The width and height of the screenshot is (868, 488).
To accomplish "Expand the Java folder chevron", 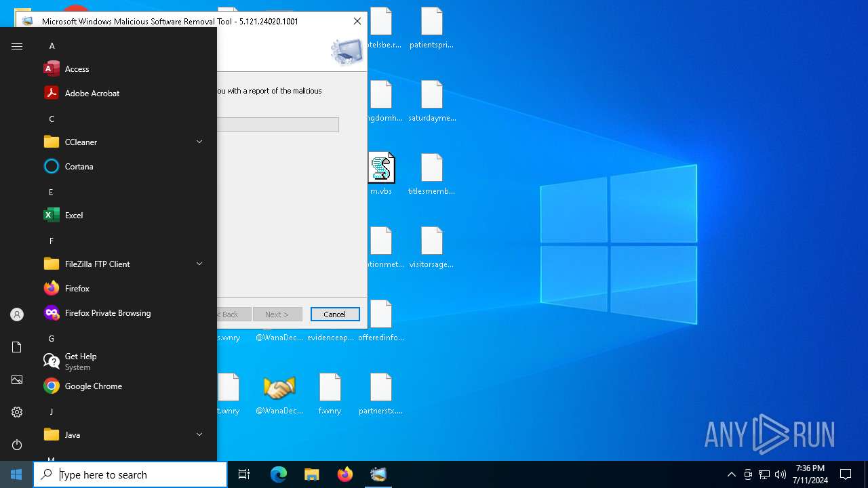I will [x=199, y=434].
